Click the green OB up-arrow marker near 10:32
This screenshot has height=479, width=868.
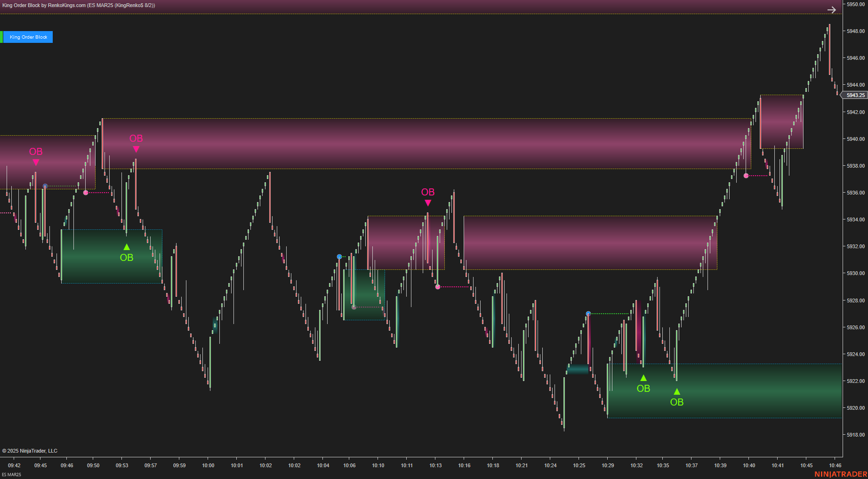643,377
